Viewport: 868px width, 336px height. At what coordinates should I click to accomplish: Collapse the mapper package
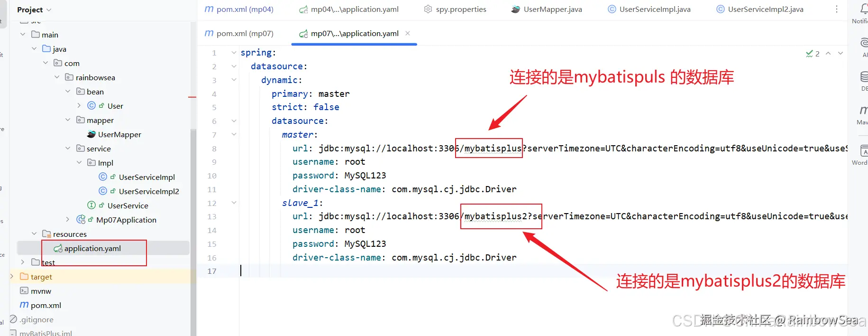point(68,120)
